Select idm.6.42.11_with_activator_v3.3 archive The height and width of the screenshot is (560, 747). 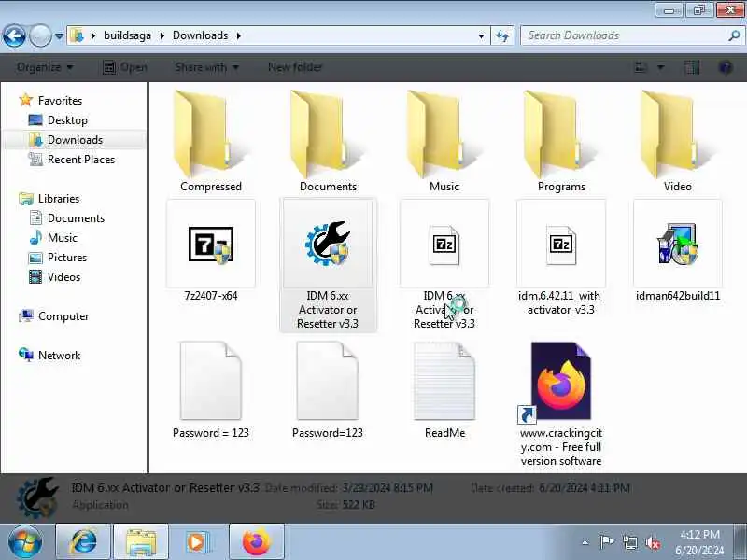point(561,258)
